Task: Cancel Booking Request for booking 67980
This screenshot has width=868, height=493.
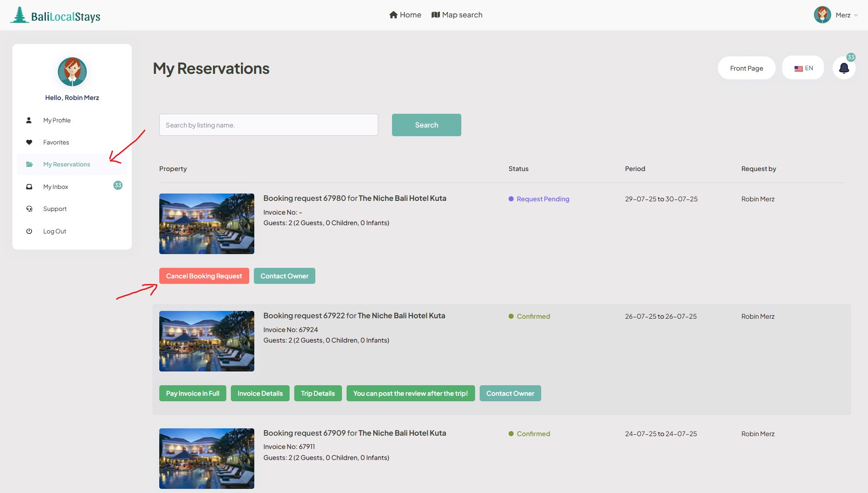Action: [204, 276]
